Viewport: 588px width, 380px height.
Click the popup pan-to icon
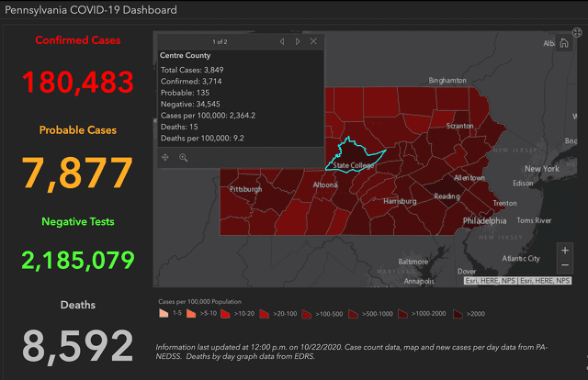point(165,157)
